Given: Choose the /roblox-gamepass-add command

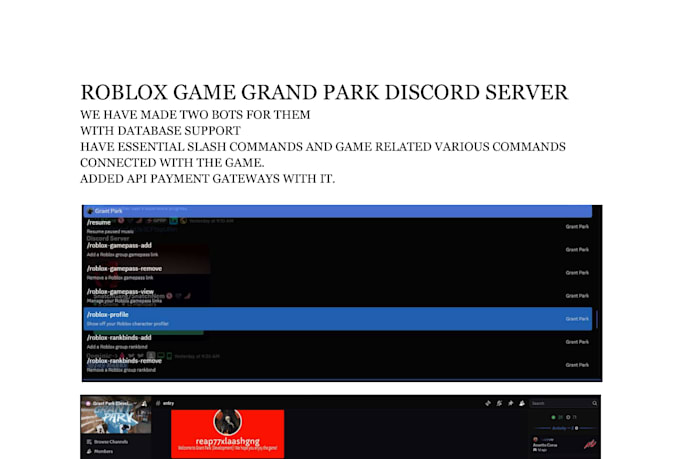Looking at the screenshot, I should (337, 249).
